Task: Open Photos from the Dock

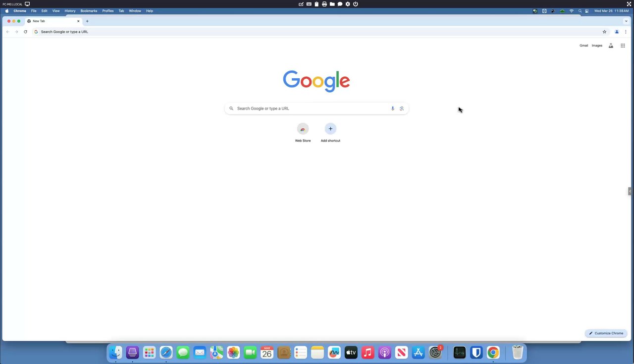Action: (233, 353)
